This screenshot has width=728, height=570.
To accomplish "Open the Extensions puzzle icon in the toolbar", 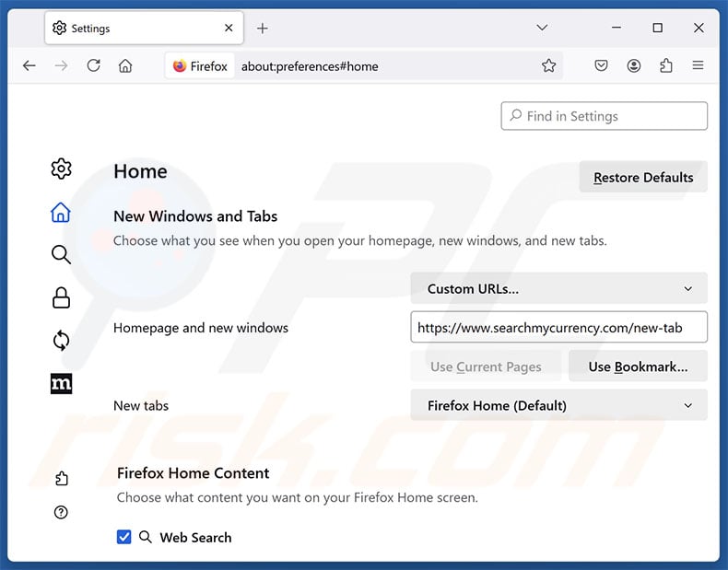I will [x=665, y=65].
